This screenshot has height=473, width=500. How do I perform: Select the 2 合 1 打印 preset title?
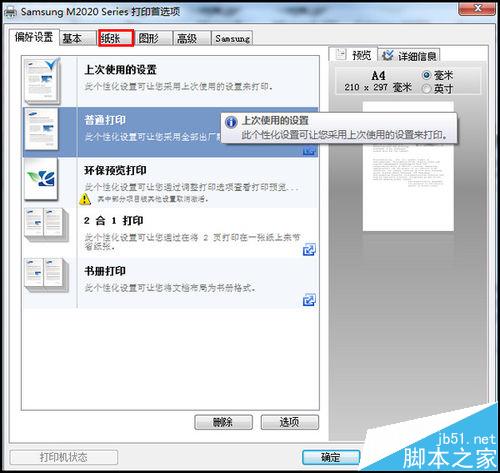114,221
